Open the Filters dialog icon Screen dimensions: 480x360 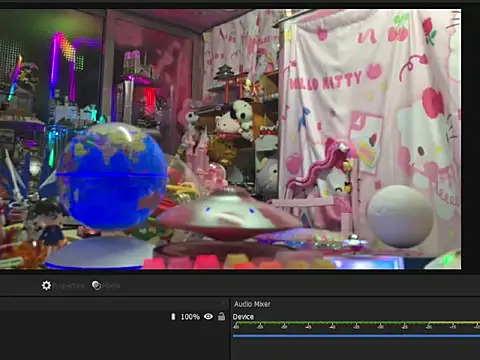(96, 285)
